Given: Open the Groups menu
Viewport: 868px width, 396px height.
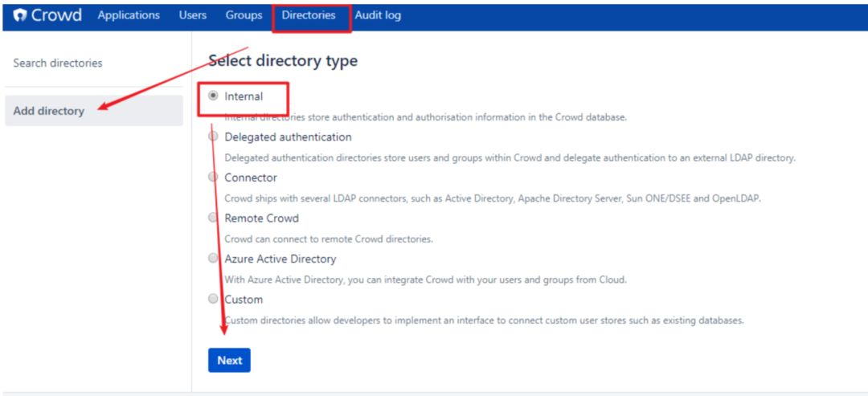Looking at the screenshot, I should click(x=244, y=15).
